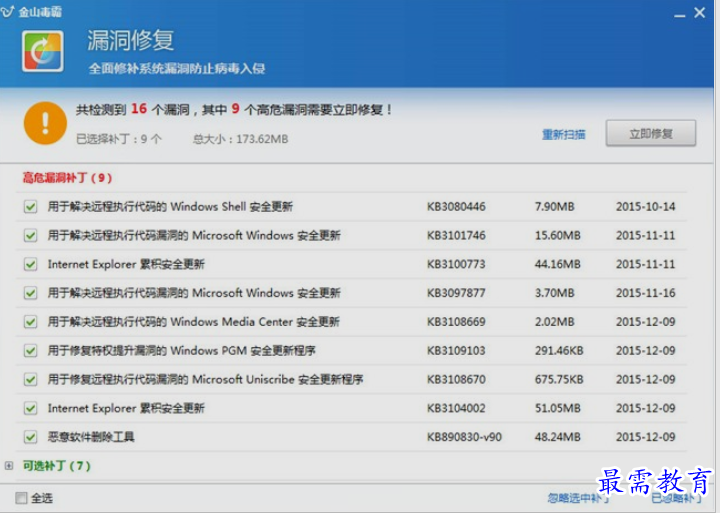The image size is (720, 513).
Task: Click the KB3080446 patch ID
Action: click(x=456, y=207)
